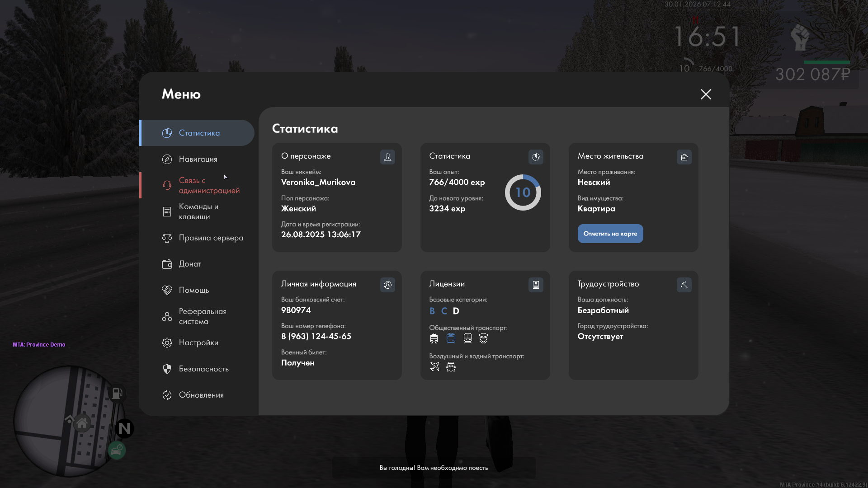Click the house icon in Место жительства card

[x=684, y=157]
